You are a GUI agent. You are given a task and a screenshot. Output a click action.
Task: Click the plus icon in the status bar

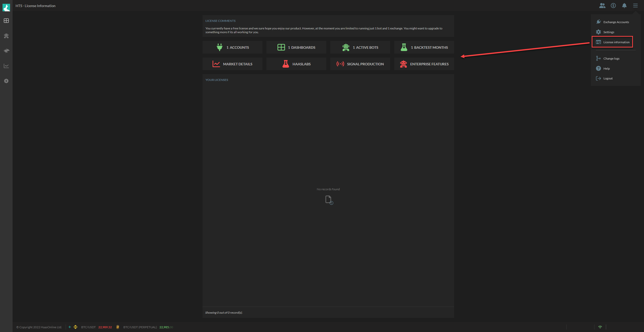tap(69, 327)
